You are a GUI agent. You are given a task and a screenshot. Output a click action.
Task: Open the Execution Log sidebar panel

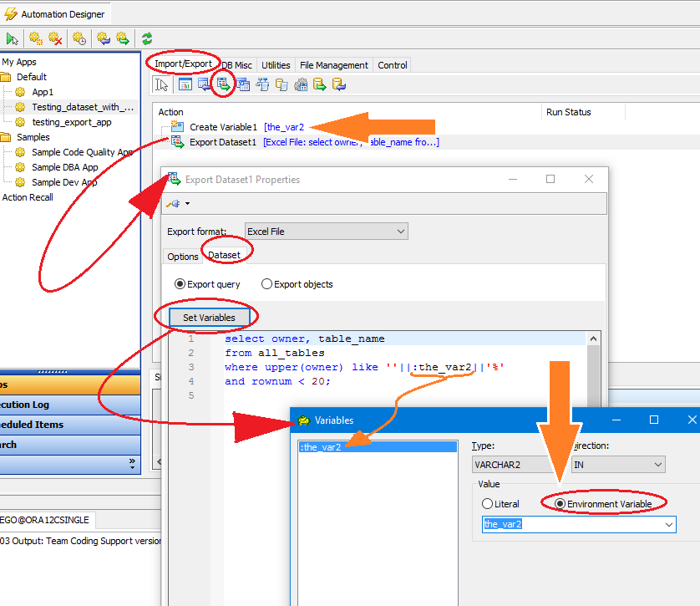pos(70,405)
